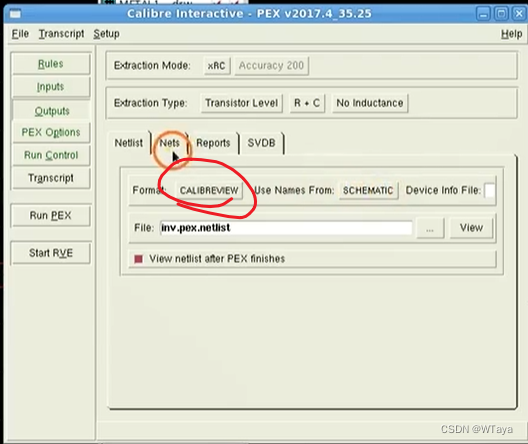Open the No Inductance dropdown

pyautogui.click(x=370, y=103)
